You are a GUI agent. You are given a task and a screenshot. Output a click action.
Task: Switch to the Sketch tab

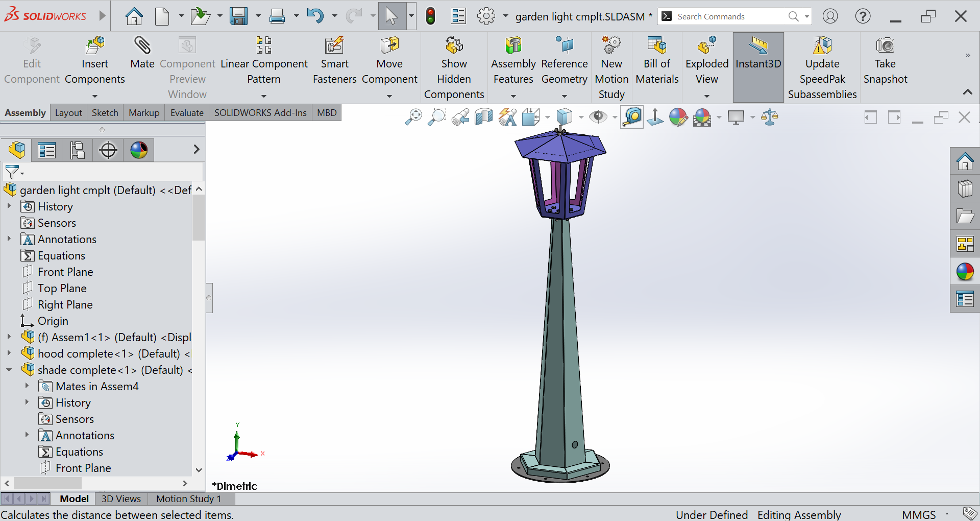click(x=105, y=113)
